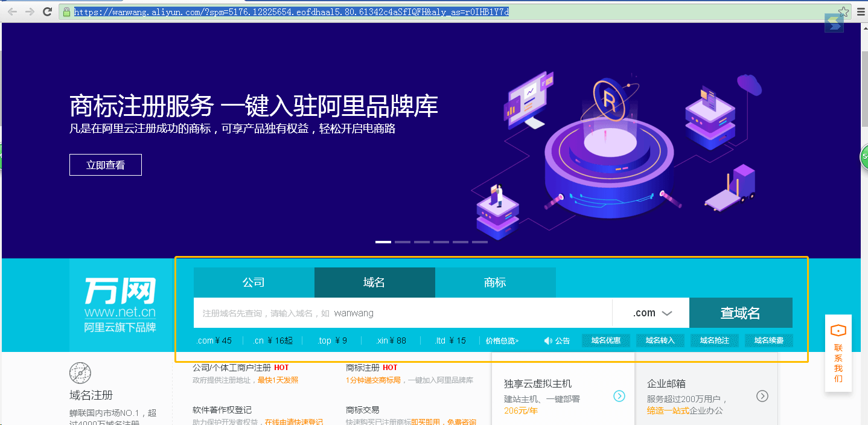Click the 立即查看 banner button
Image resolution: width=868 pixels, height=425 pixels.
pos(106,165)
